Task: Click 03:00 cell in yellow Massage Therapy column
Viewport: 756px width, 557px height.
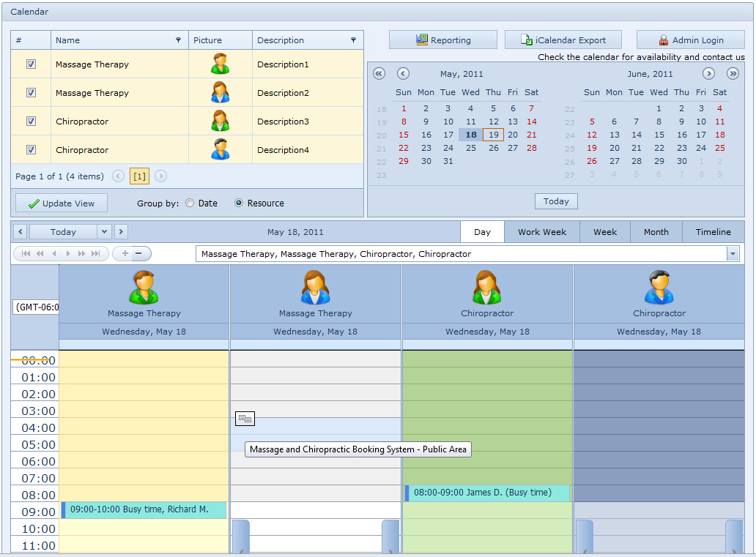Action: point(144,409)
